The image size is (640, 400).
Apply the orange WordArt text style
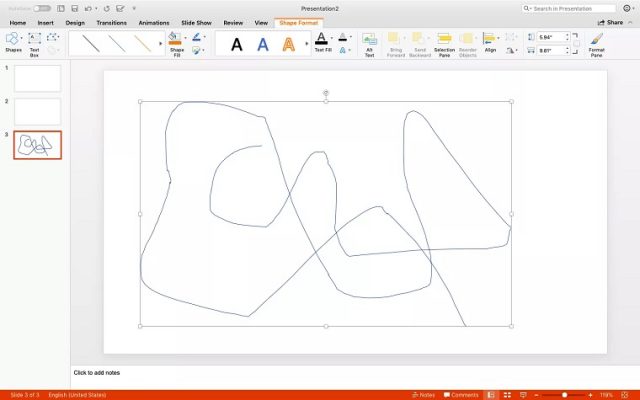pyautogui.click(x=289, y=44)
